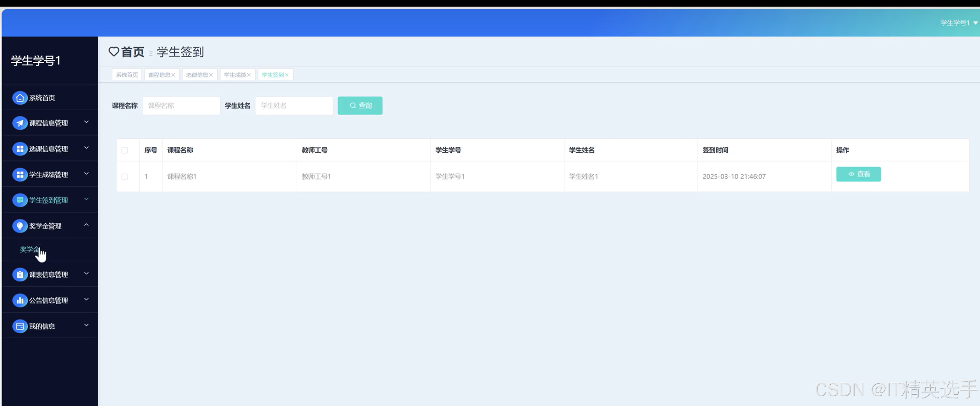The image size is (980, 406).
Task: Click the 查看 button in row 1
Action: [x=858, y=174]
